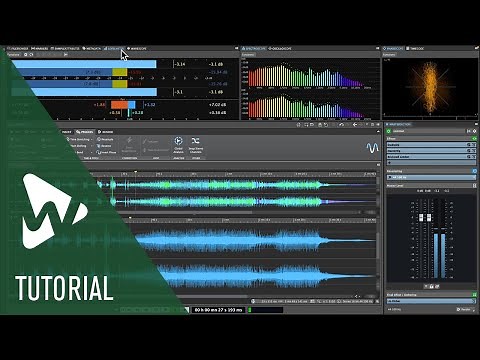Open the Time Stretching tool

point(79,139)
